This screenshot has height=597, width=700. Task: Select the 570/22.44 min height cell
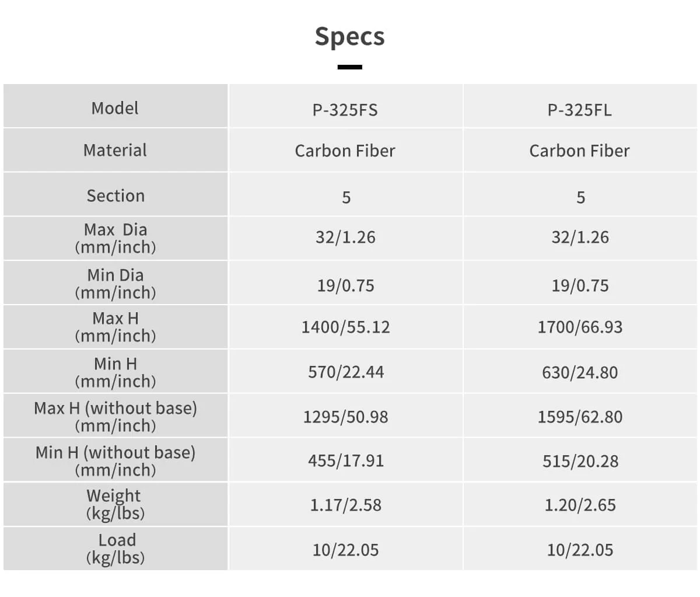coord(345,372)
